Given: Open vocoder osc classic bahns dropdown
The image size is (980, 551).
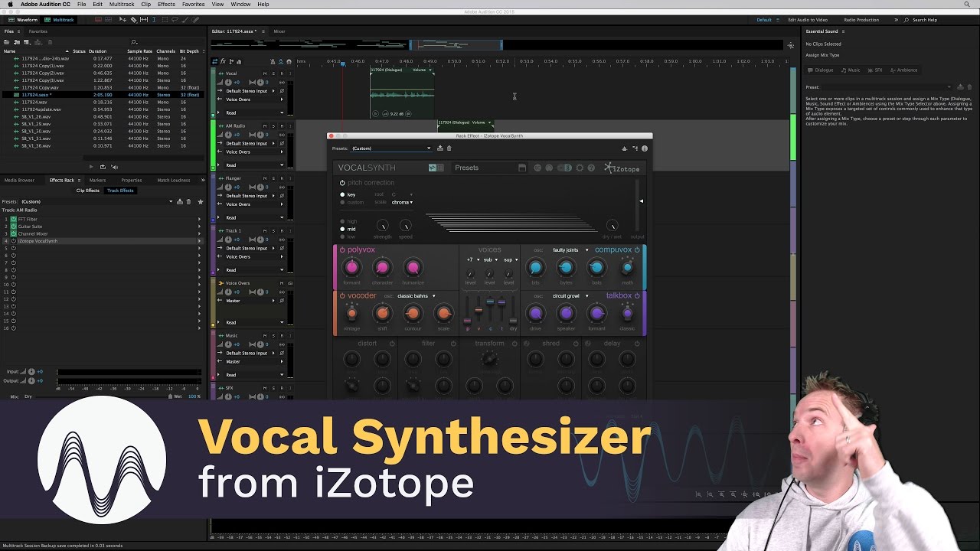Looking at the screenshot, I should [x=416, y=296].
